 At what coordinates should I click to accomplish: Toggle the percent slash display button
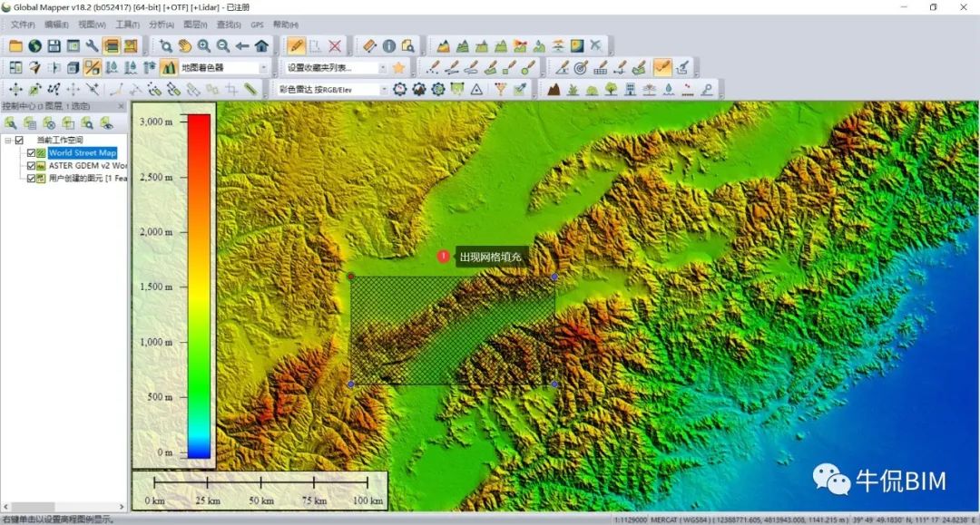[93, 67]
